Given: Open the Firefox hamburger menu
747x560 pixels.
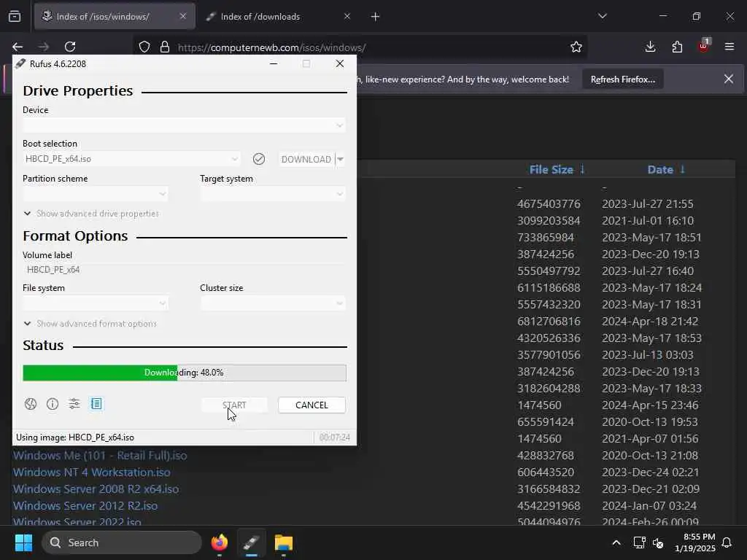Looking at the screenshot, I should click(x=729, y=47).
